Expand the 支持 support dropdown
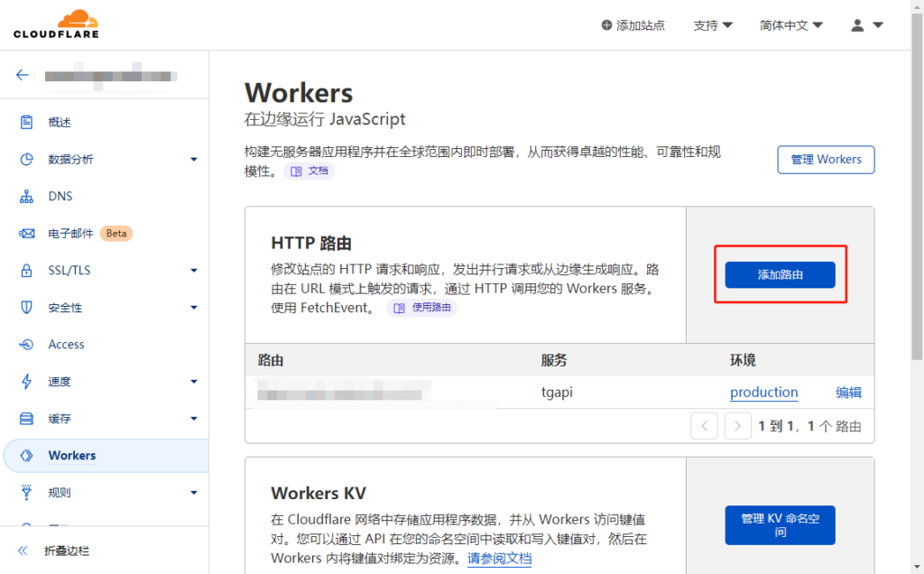This screenshot has height=574, width=924. click(x=712, y=25)
